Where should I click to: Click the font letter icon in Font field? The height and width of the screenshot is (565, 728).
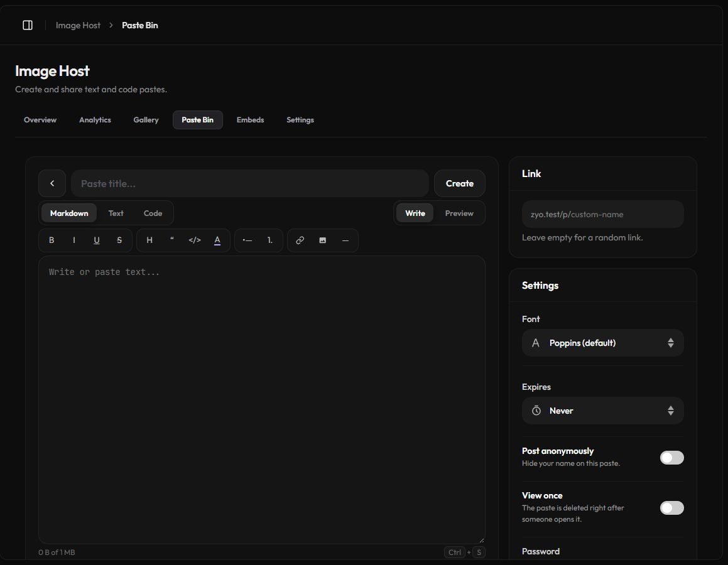click(535, 343)
